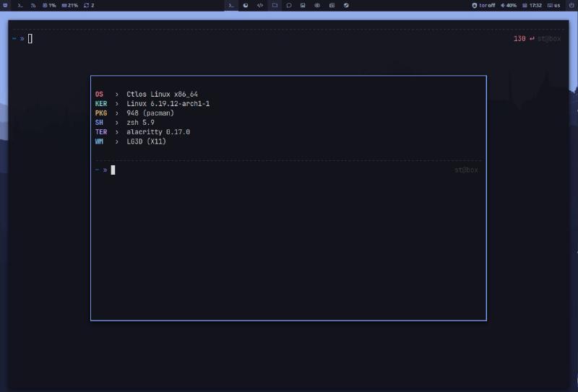Open the clock showing 17:32

tap(532, 5)
